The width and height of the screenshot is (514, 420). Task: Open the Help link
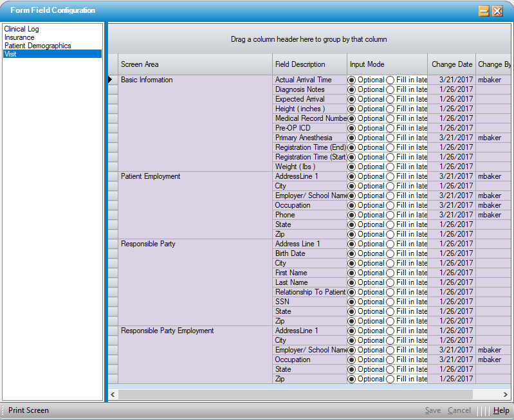point(501,410)
